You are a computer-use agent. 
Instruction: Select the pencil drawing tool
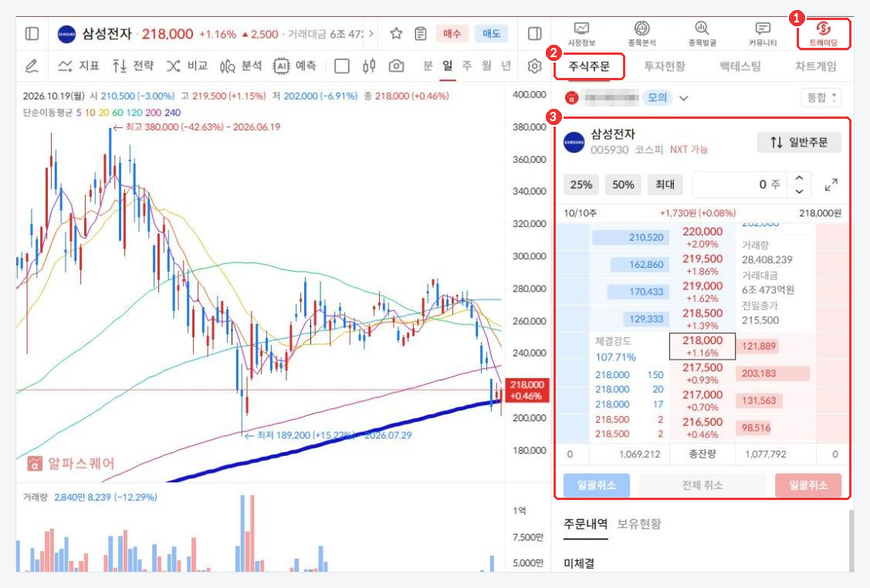[x=32, y=66]
